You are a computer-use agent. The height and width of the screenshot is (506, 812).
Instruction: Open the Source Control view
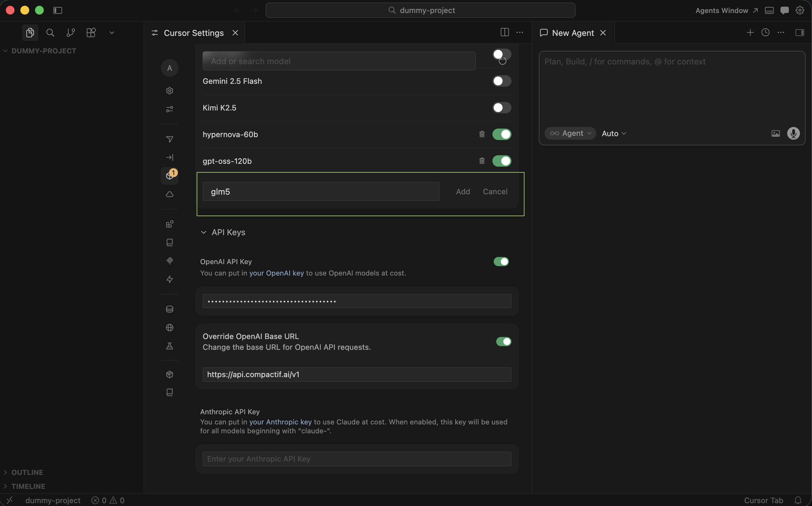(71, 32)
